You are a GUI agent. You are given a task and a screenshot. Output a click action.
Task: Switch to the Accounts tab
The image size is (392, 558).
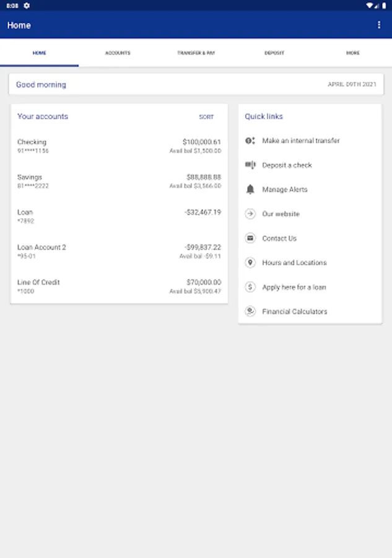118,53
